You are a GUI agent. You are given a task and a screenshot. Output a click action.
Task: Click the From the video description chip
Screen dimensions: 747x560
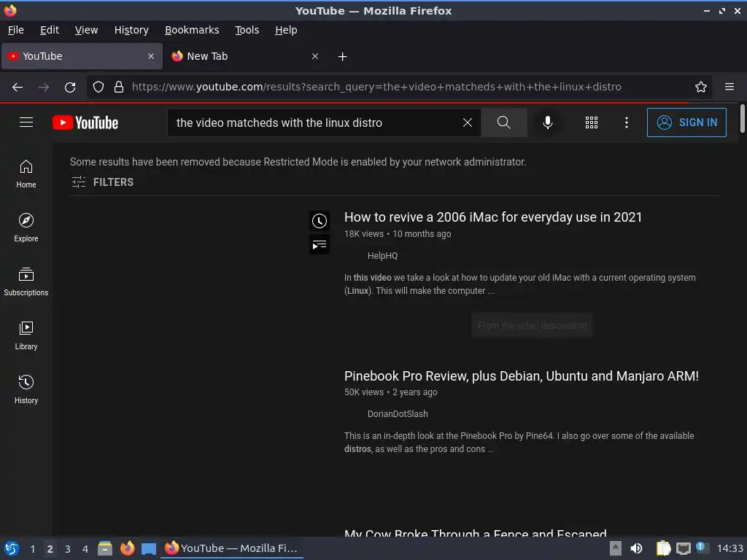point(532,326)
